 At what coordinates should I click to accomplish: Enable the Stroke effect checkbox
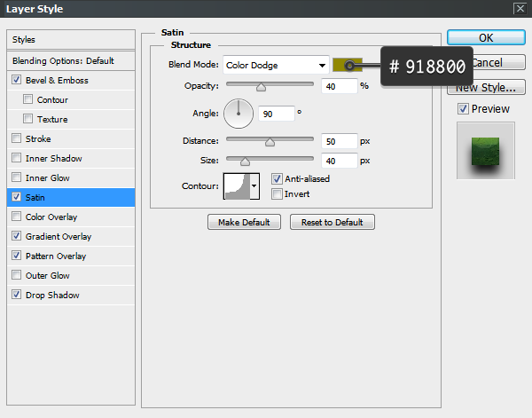(18, 138)
